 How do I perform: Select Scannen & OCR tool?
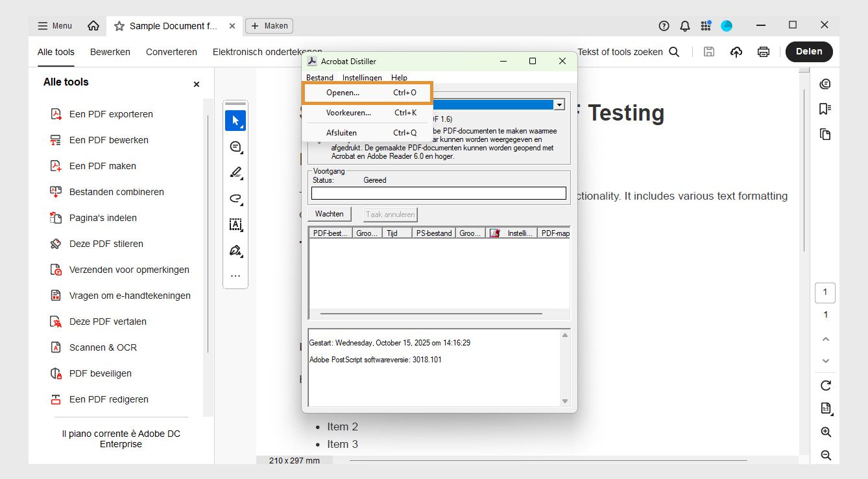pos(103,347)
